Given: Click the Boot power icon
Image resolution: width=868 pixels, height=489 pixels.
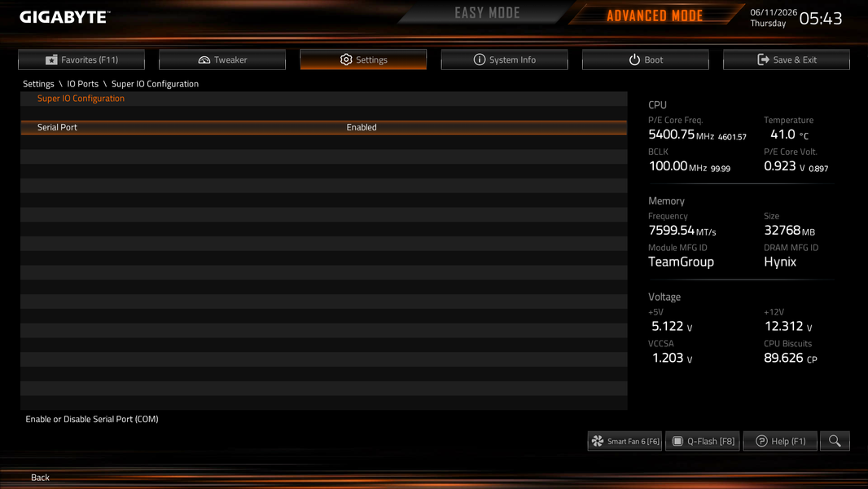Looking at the screenshot, I should tap(634, 59).
